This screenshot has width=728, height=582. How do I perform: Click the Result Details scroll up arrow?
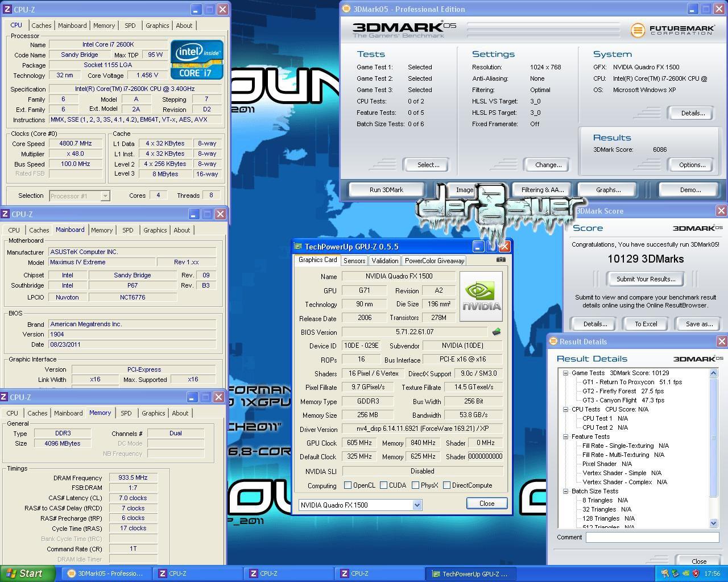coord(714,373)
